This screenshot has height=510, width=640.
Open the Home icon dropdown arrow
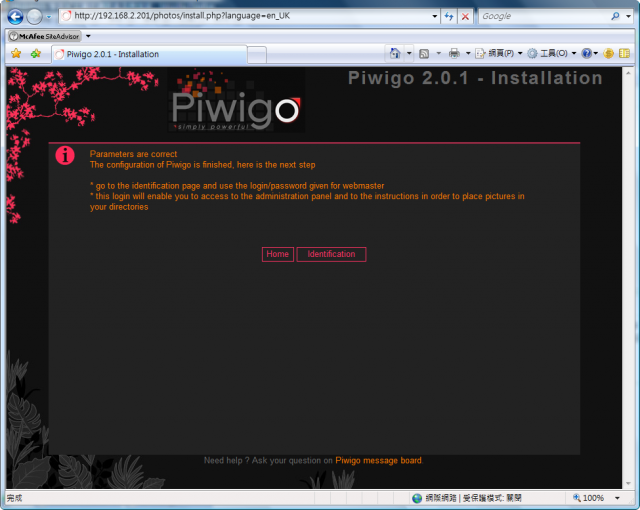pos(409,53)
